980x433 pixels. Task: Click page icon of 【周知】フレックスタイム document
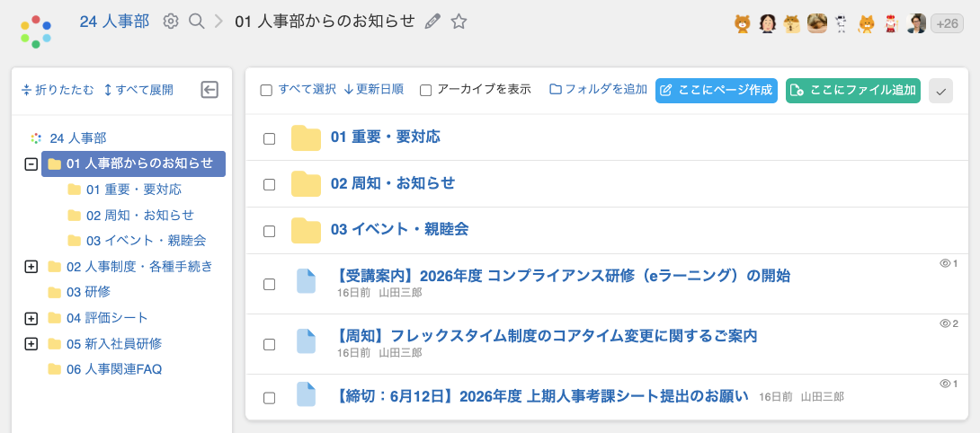pyautogui.click(x=307, y=341)
